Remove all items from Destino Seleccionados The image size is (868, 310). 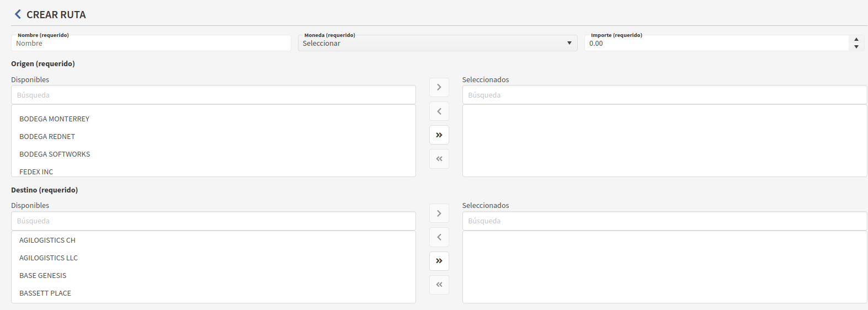coord(439,285)
